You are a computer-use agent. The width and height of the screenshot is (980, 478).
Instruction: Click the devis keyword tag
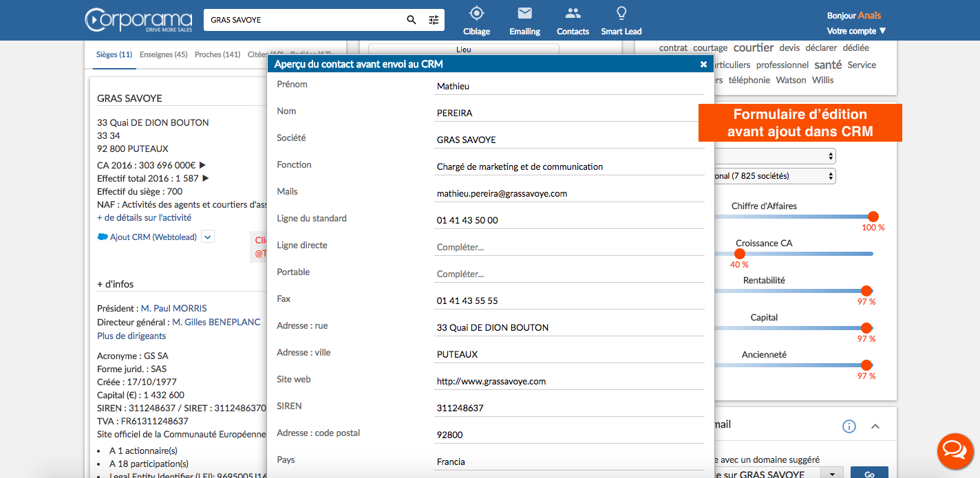(x=789, y=47)
